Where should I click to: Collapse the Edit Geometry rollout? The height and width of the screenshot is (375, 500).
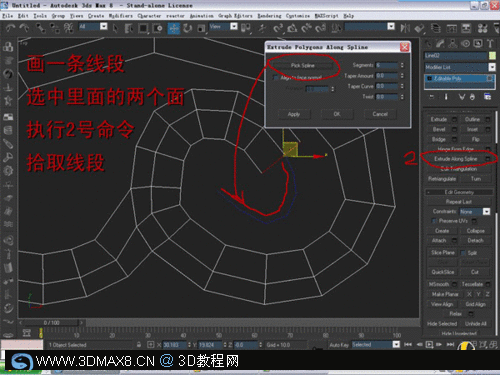pyautogui.click(x=459, y=192)
